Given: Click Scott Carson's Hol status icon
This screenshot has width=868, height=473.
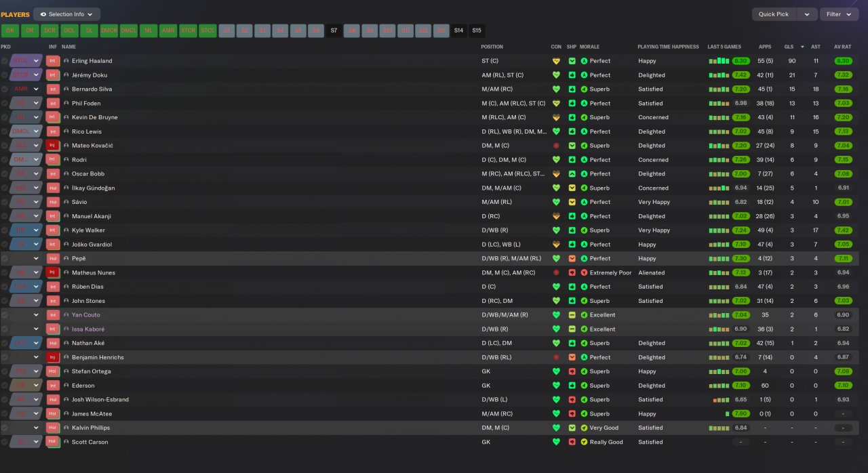Looking at the screenshot, I should coord(52,442).
